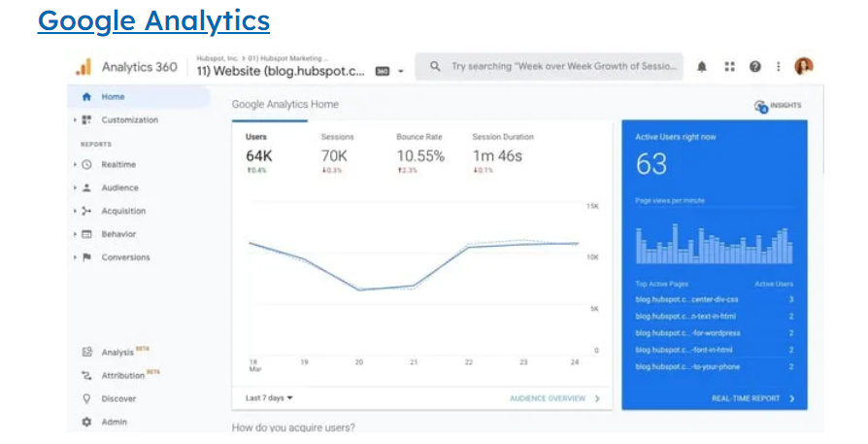Open the Audience Overview link

point(548,398)
